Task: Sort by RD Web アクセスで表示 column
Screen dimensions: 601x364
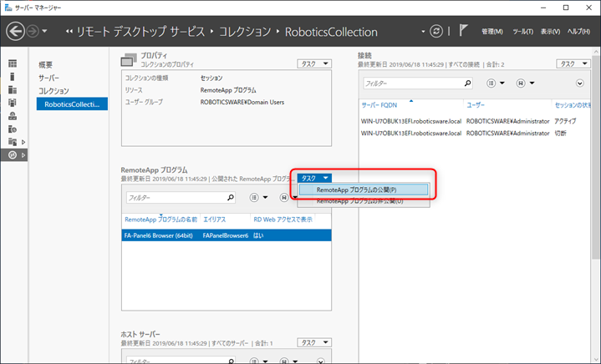Action: tap(283, 220)
